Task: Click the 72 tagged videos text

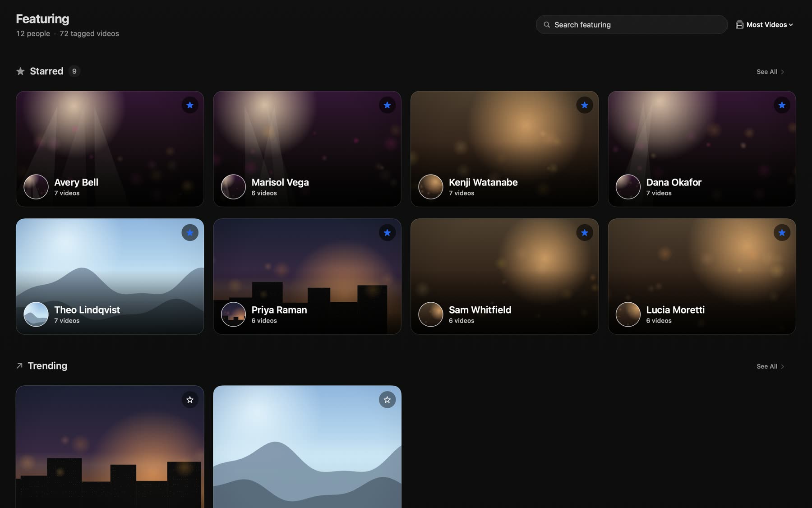Action: click(x=89, y=33)
